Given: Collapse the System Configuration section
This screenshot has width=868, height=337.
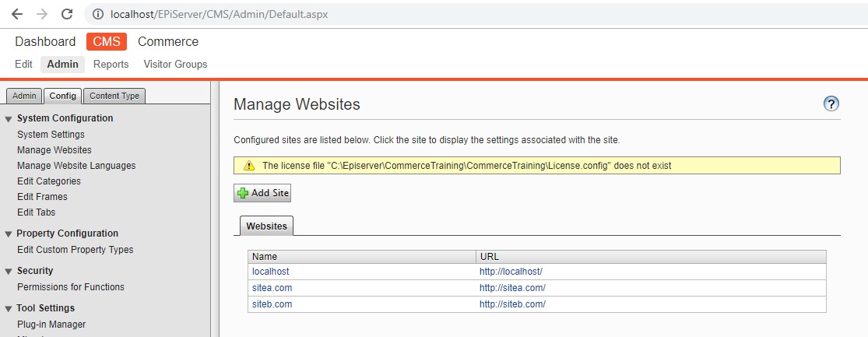Looking at the screenshot, I should tap(9, 119).
